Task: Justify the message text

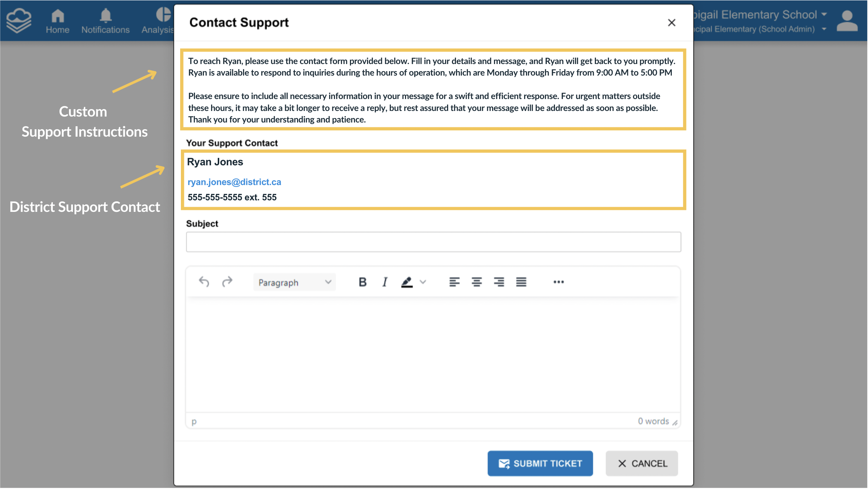Action: 521,282
